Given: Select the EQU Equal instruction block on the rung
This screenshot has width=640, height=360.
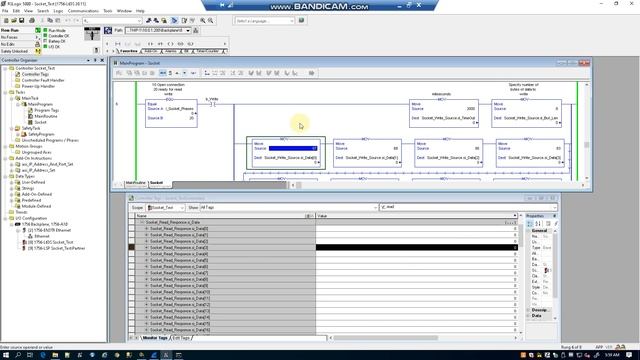Looking at the screenshot, I should click(171, 113).
